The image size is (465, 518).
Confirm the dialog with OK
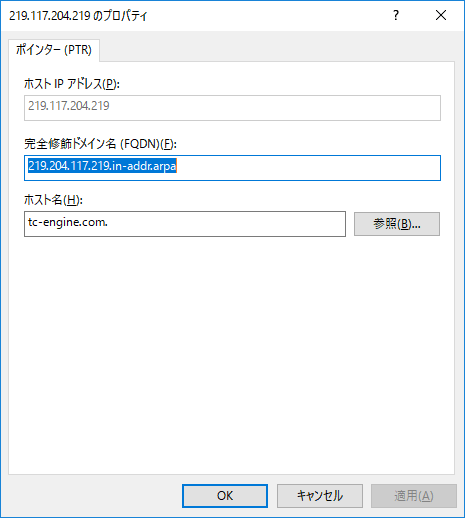(x=225, y=496)
